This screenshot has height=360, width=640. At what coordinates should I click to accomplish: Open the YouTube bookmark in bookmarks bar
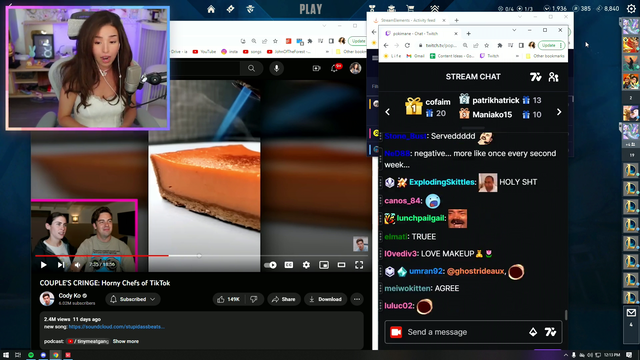coord(204,52)
